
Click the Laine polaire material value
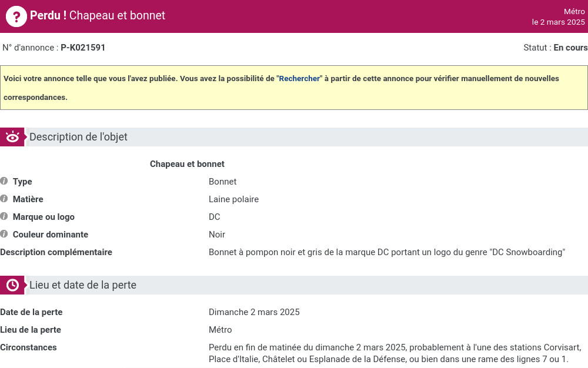click(x=233, y=199)
